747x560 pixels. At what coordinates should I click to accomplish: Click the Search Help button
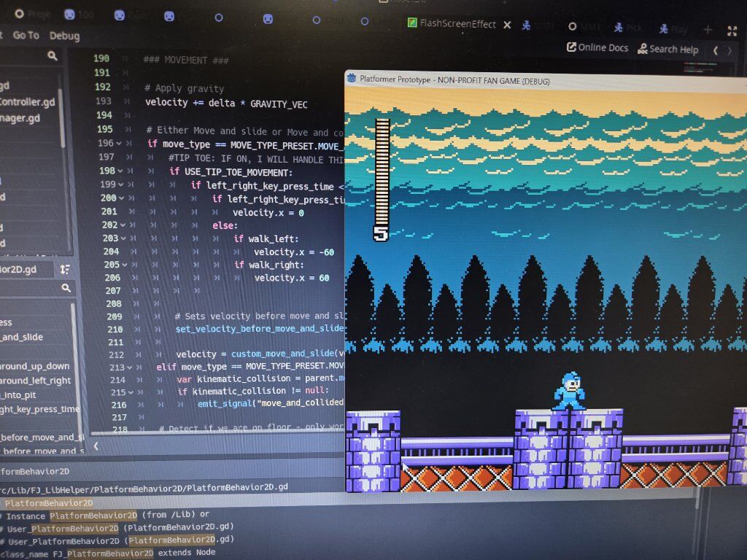pyautogui.click(x=668, y=50)
